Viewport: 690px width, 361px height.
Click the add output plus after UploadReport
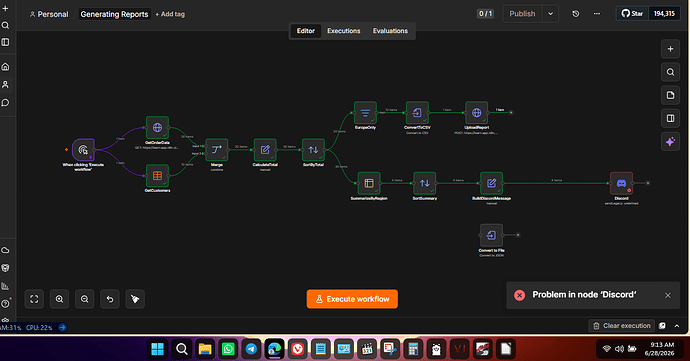coord(511,113)
